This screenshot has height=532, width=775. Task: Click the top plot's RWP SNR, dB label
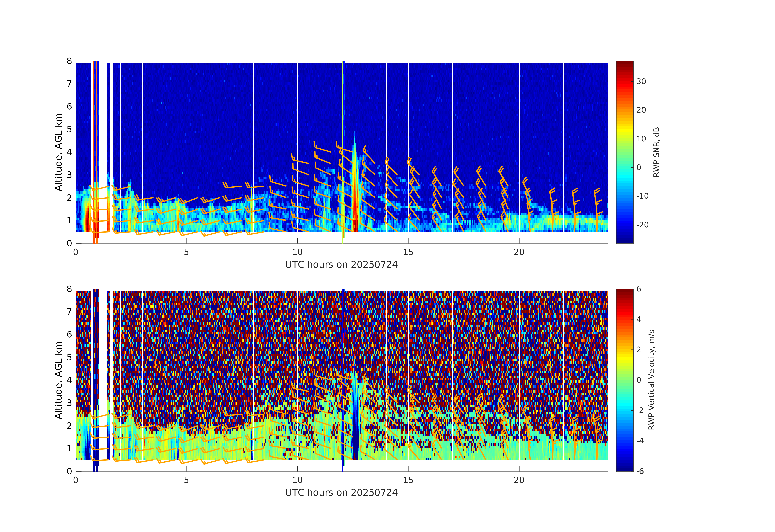pyautogui.click(x=656, y=152)
